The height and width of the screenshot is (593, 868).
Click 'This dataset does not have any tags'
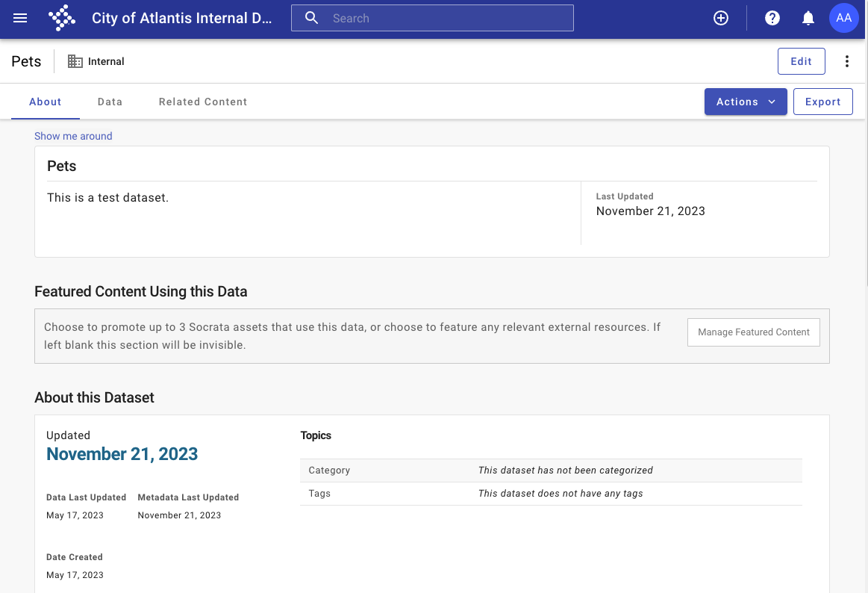coord(561,494)
